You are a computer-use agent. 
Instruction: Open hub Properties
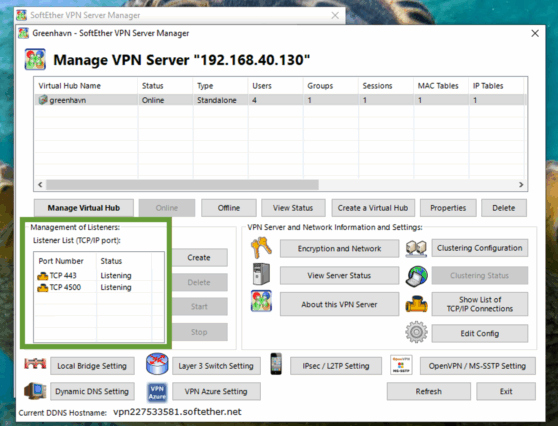pos(448,208)
